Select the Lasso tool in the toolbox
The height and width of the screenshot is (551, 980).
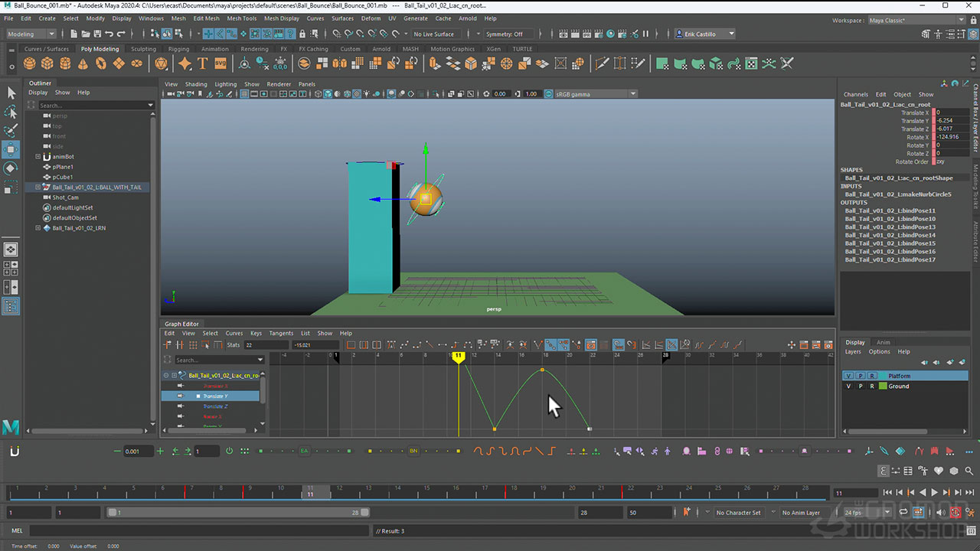11,112
